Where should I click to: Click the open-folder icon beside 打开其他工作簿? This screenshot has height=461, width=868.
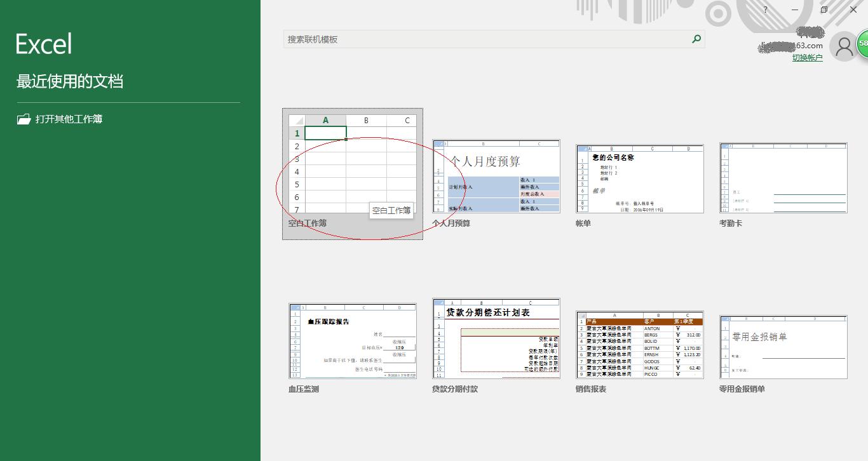pyautogui.click(x=22, y=119)
